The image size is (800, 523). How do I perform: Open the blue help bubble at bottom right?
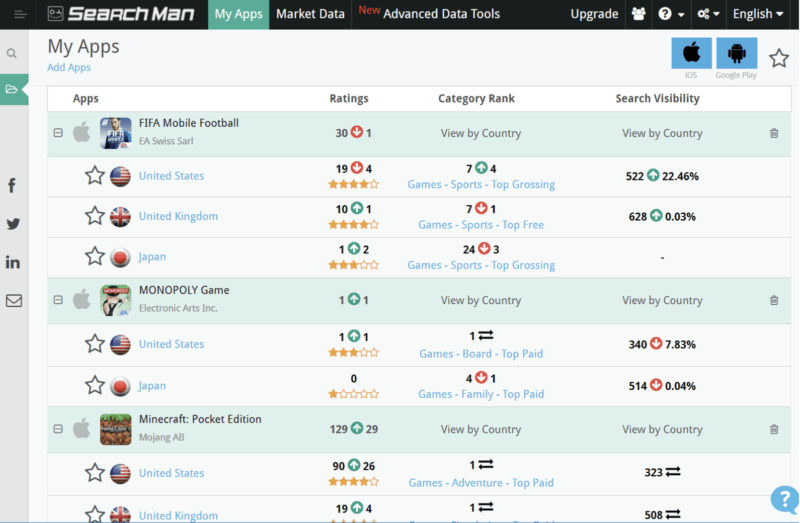(783, 500)
